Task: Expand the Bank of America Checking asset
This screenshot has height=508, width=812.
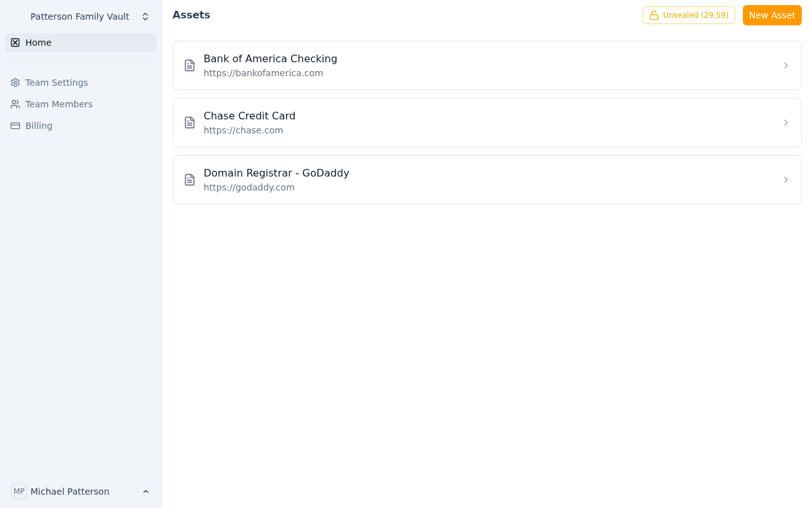Action: pyautogui.click(x=786, y=65)
